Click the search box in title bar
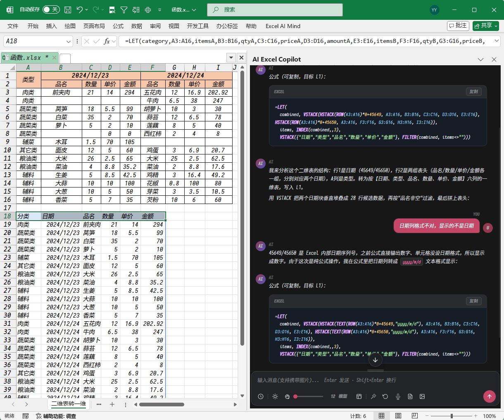Screen dimensions: 504x420 point(275,9)
